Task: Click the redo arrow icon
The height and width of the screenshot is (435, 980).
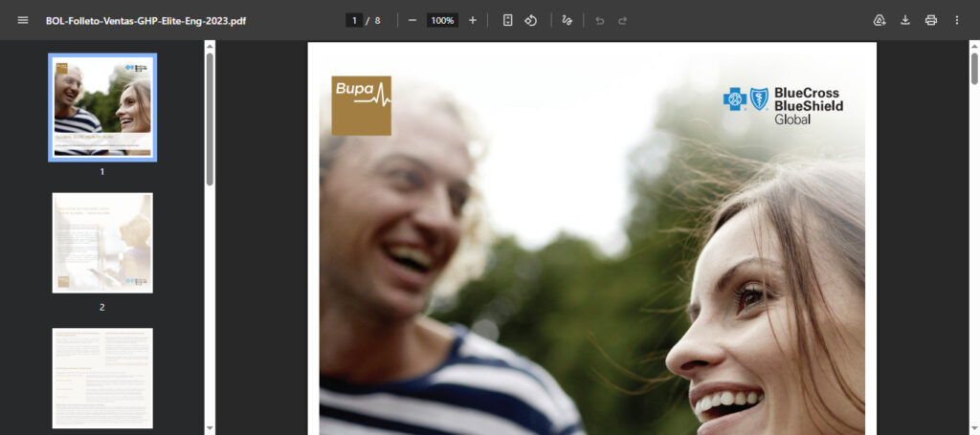Action: click(622, 21)
